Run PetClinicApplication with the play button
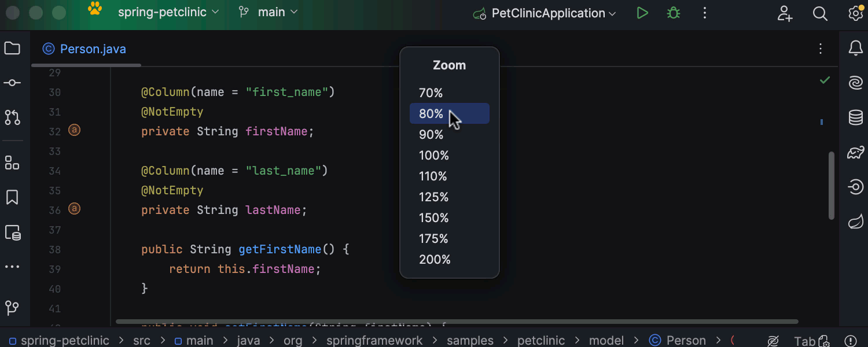868x347 pixels. coord(642,13)
